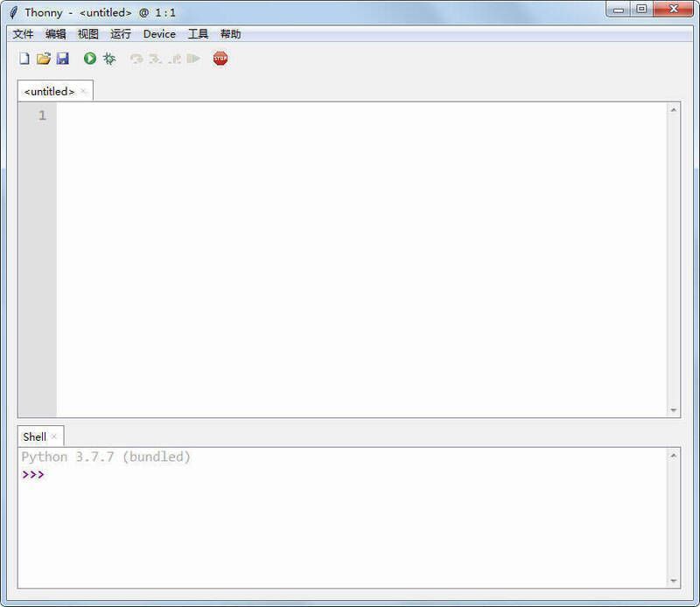Start debugging with the bug icon
This screenshot has width=700, height=607.
[x=109, y=59]
